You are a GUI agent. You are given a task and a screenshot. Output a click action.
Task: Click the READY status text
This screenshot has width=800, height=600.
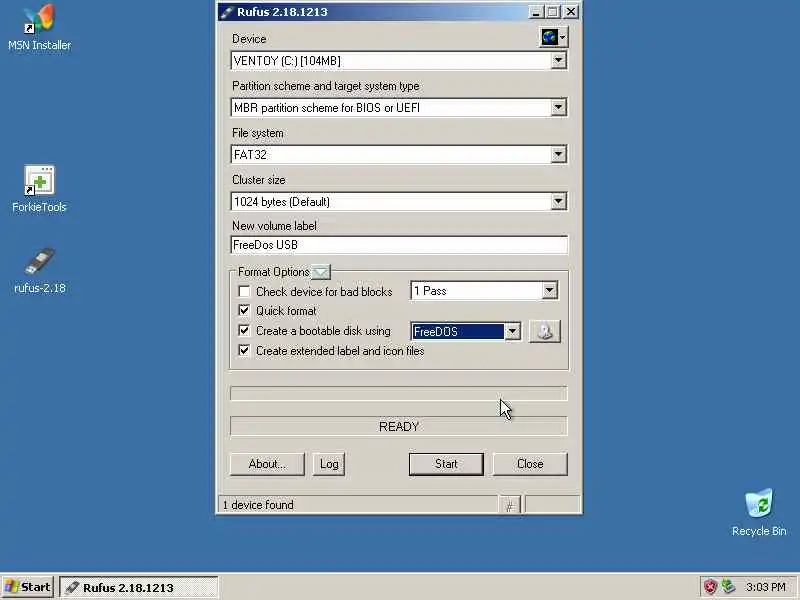point(399,427)
